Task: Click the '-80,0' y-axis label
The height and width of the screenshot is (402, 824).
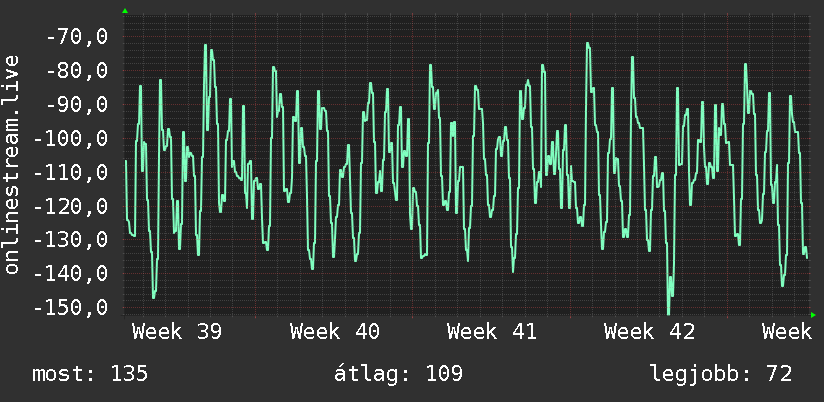Action: [77, 71]
